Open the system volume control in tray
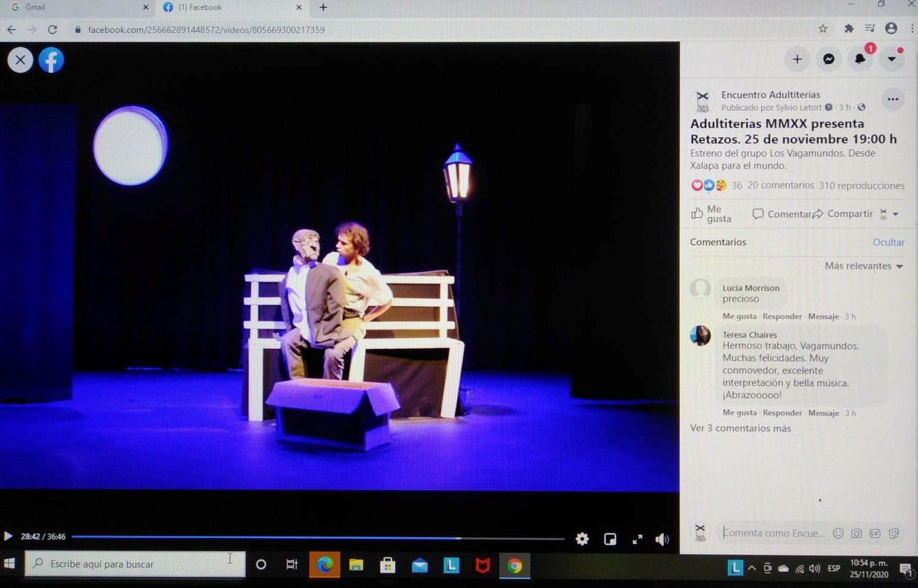The width and height of the screenshot is (918, 588). point(815,568)
